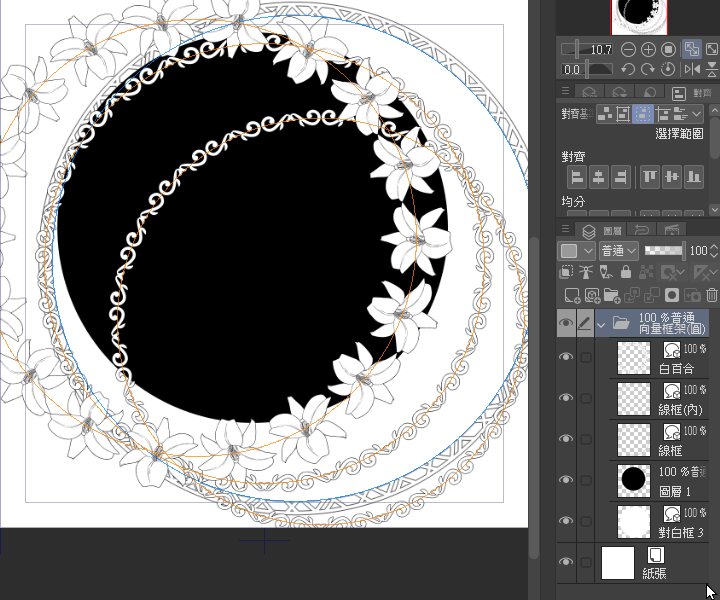Viewport: 720px width, 600px height.
Task: Click the rotation angle slider showing 0.0
Action: coord(587,69)
